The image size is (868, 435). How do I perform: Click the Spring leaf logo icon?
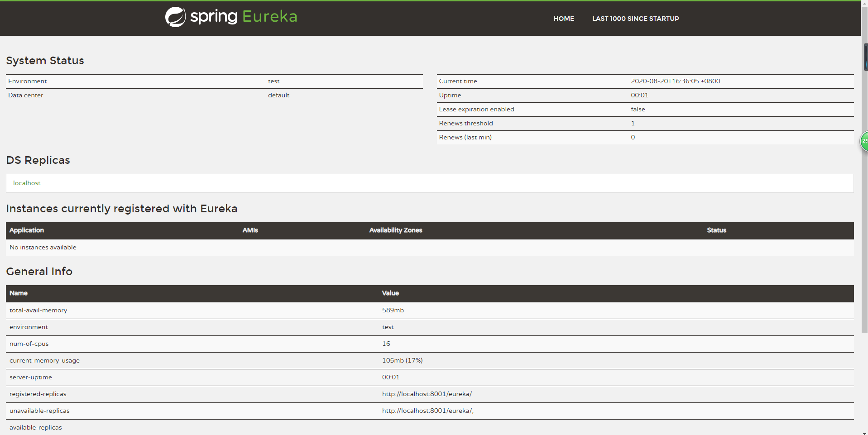(x=176, y=17)
